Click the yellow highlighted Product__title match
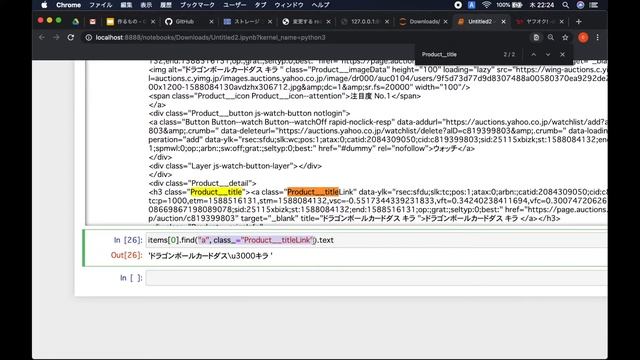The width and height of the screenshot is (640, 360). (x=216, y=192)
